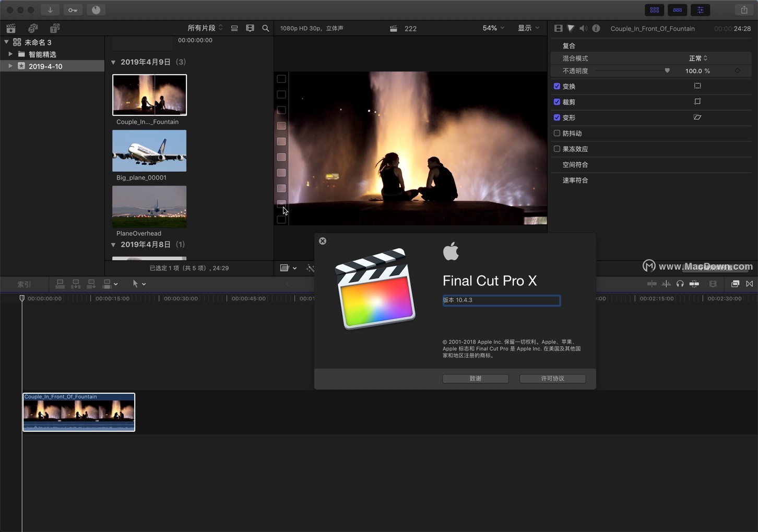Viewport: 758px width, 532px height.
Task: Select the video inspector filmstrip tab
Action: tap(558, 28)
